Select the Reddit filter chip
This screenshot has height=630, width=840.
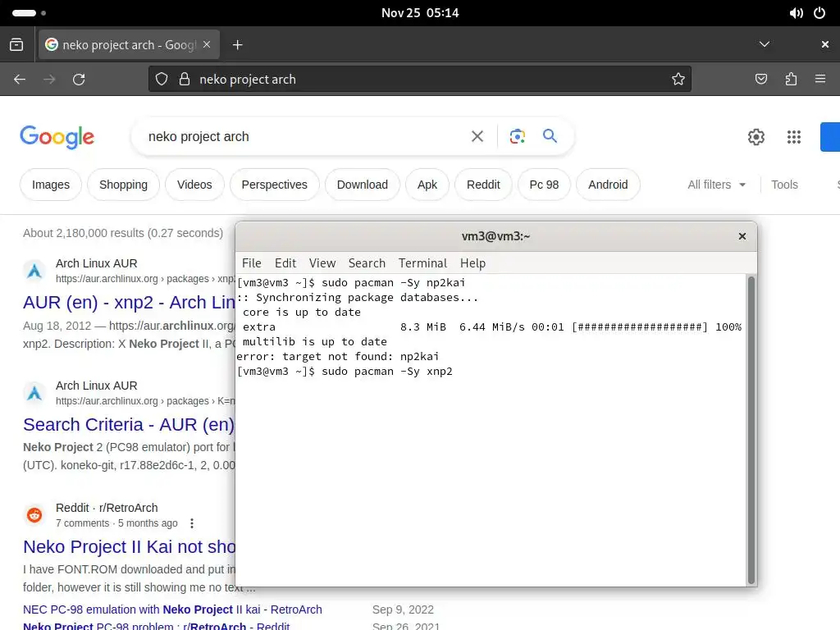[x=483, y=185]
